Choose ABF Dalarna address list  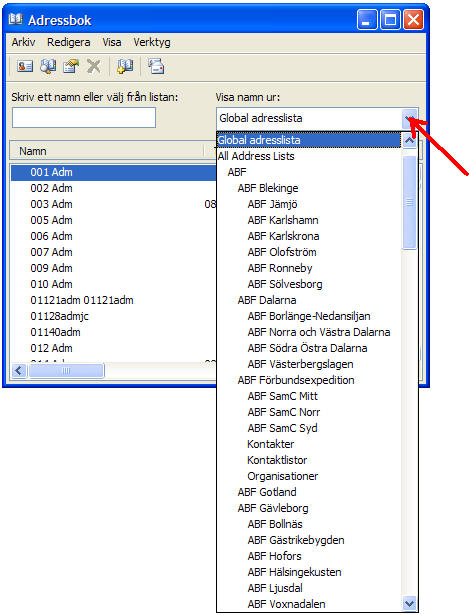[309, 300]
